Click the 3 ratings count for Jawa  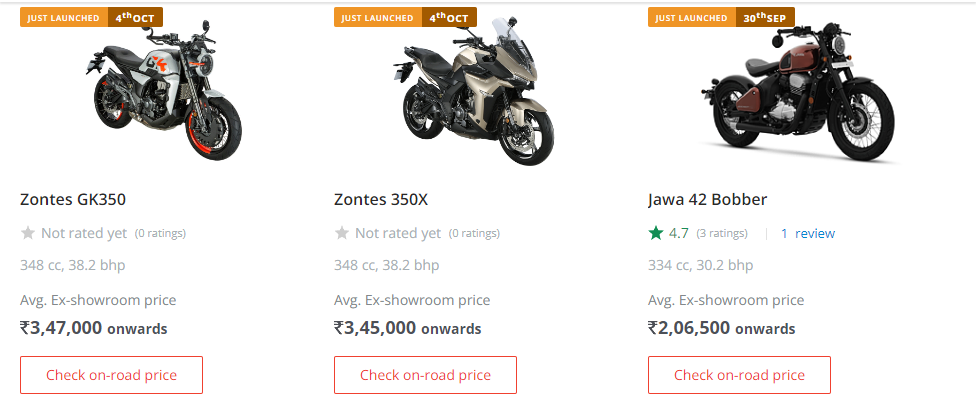click(722, 233)
